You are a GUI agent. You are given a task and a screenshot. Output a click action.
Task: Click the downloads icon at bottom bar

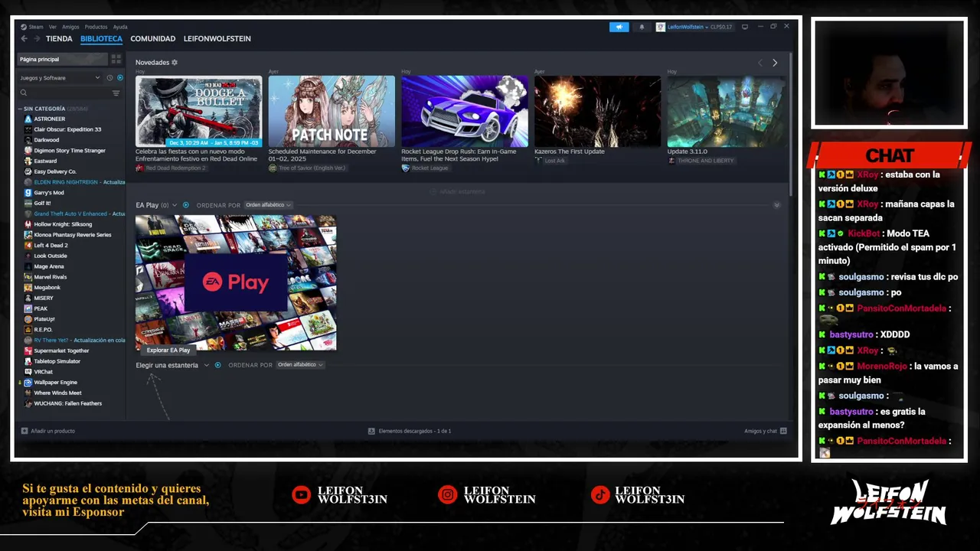[x=371, y=431]
